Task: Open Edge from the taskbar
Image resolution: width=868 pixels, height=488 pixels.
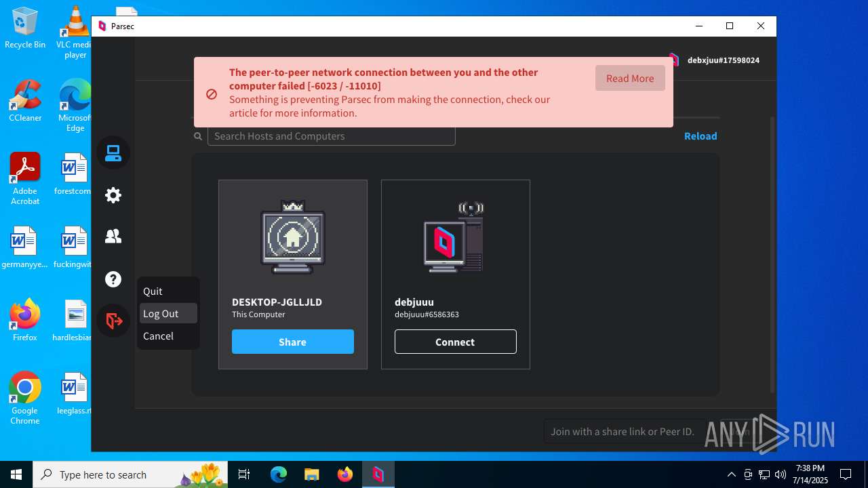Action: (279, 474)
